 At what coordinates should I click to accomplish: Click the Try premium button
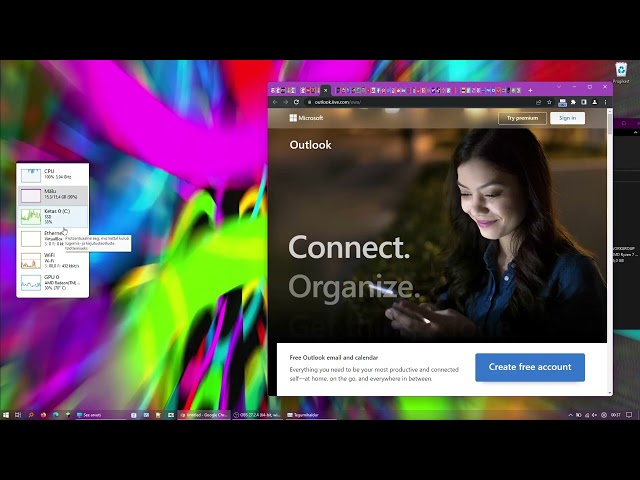pyautogui.click(x=522, y=118)
